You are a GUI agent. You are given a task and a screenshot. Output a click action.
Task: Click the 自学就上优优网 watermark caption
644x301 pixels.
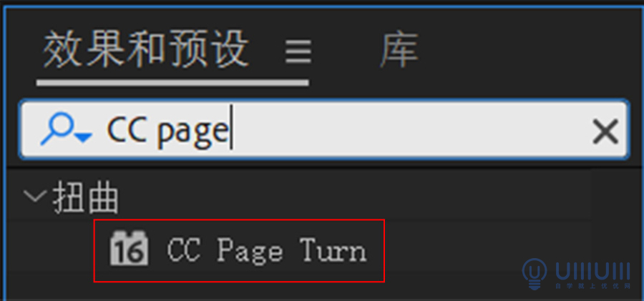(x=592, y=287)
